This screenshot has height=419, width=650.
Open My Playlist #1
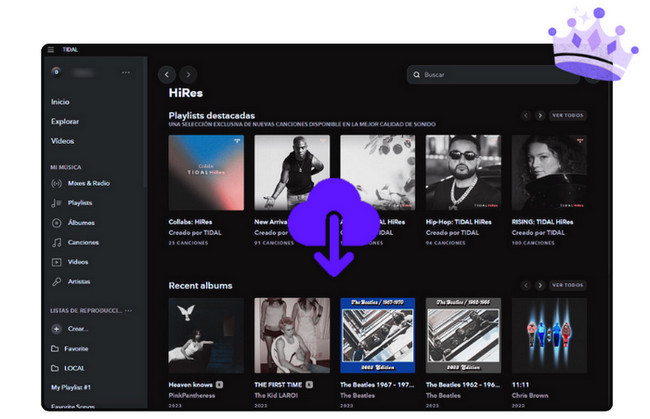[x=70, y=388]
